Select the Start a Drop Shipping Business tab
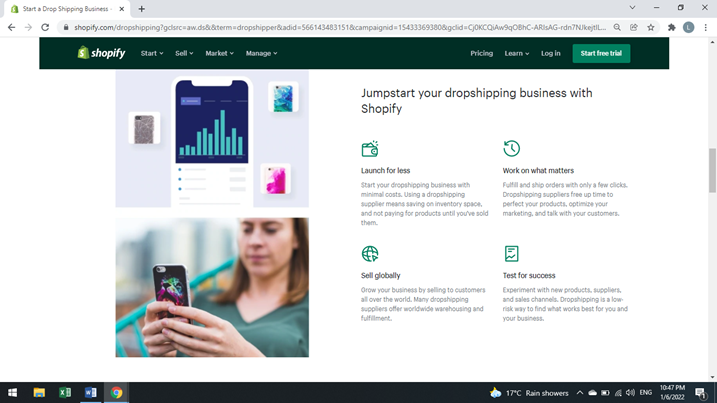This screenshot has height=403, width=717. tap(67, 9)
